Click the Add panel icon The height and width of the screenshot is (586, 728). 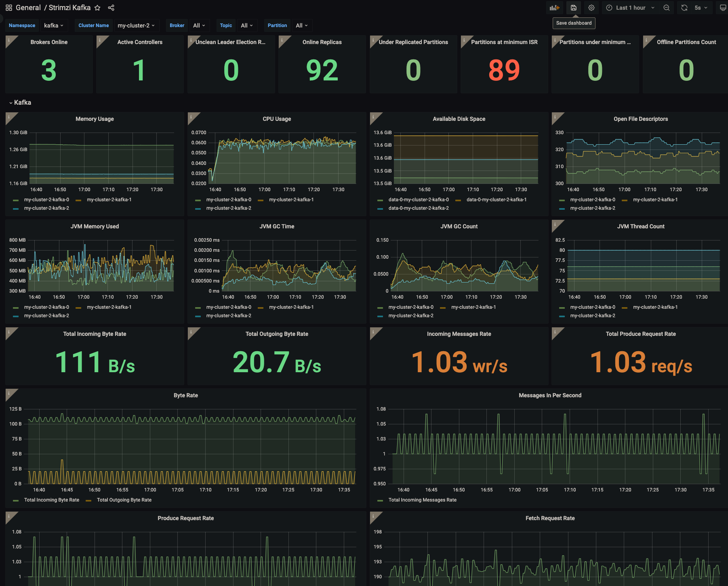pos(554,8)
